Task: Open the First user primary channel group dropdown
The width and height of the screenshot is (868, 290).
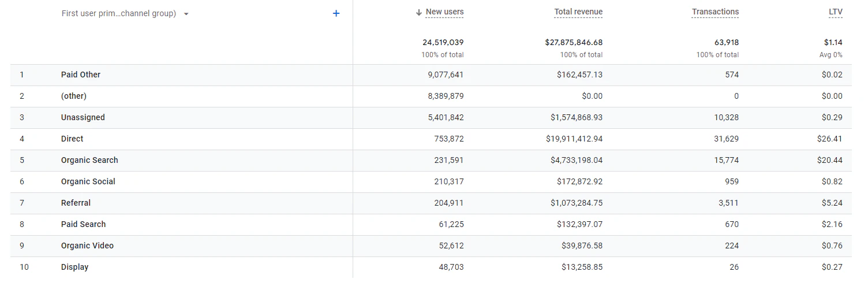Action: point(125,13)
